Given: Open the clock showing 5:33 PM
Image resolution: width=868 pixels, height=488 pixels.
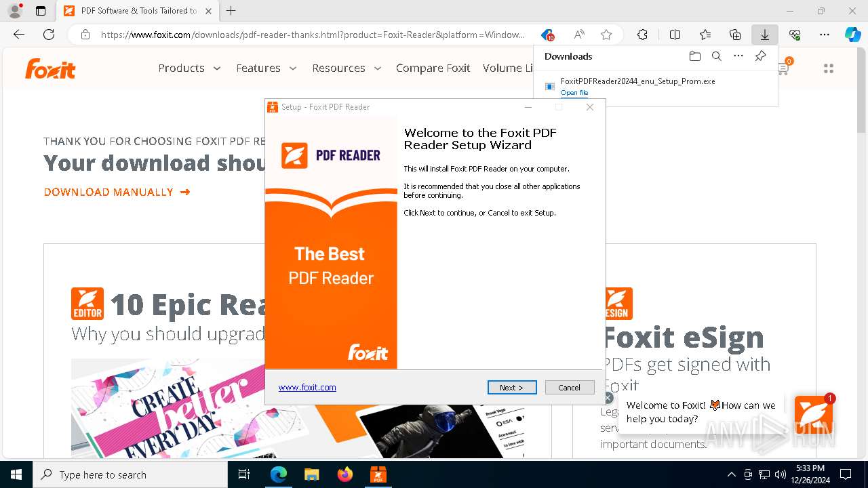Looking at the screenshot, I should tap(810, 474).
